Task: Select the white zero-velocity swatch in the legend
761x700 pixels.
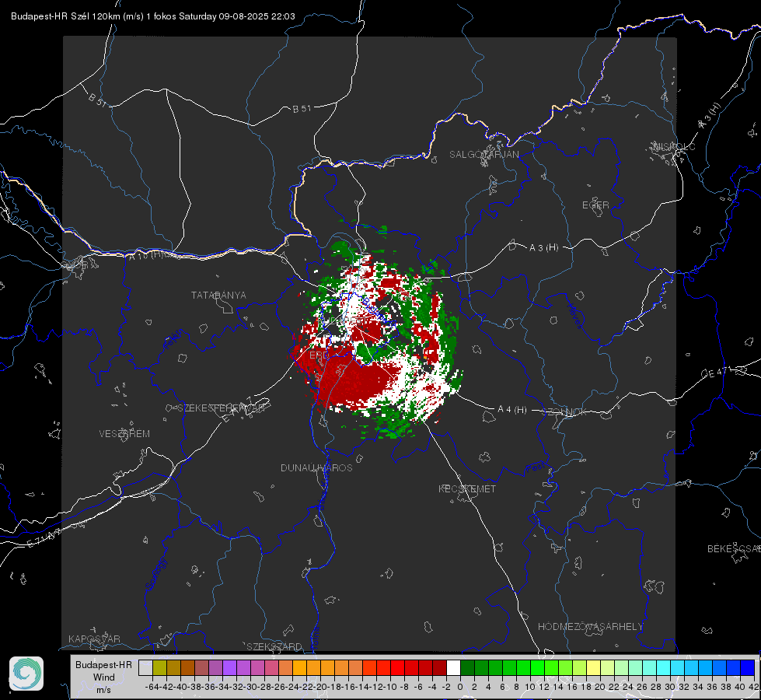Action: pos(453,667)
